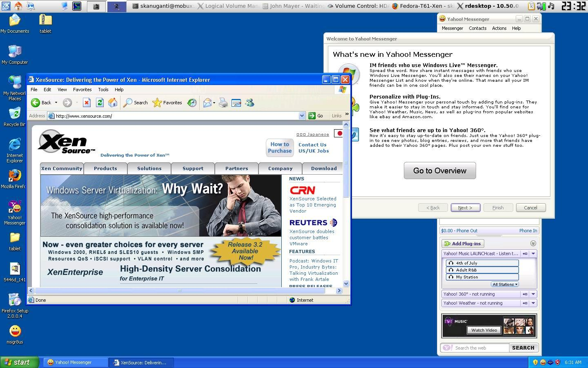Open the Back button history dropdown arrow
Image resolution: width=588 pixels, height=368 pixels.
pyautogui.click(x=56, y=103)
